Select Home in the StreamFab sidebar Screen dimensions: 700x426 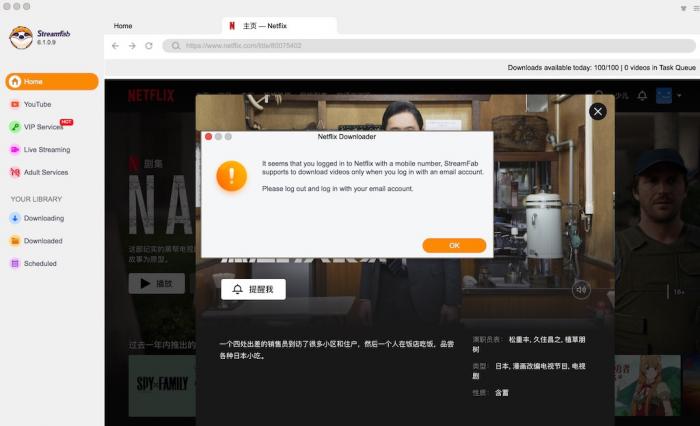(x=52, y=81)
